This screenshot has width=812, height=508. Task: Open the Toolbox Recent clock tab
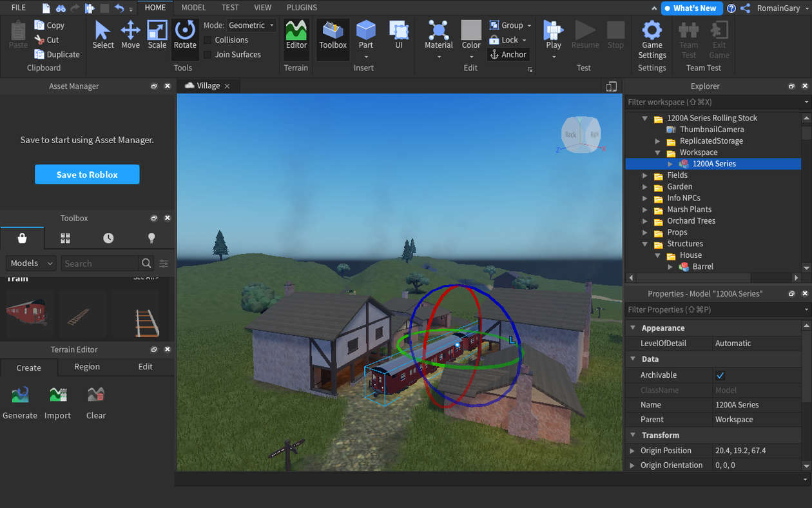tap(108, 238)
